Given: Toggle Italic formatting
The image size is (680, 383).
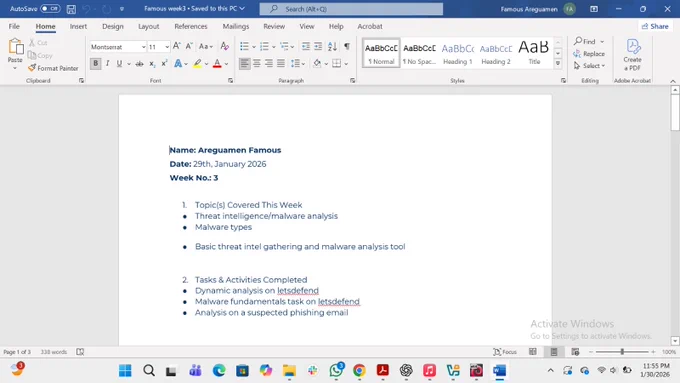Looking at the screenshot, I should pos(108,63).
